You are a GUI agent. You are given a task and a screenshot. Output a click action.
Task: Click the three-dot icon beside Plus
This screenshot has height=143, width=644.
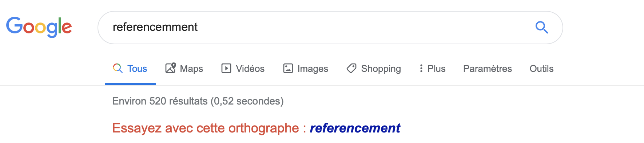pos(421,68)
